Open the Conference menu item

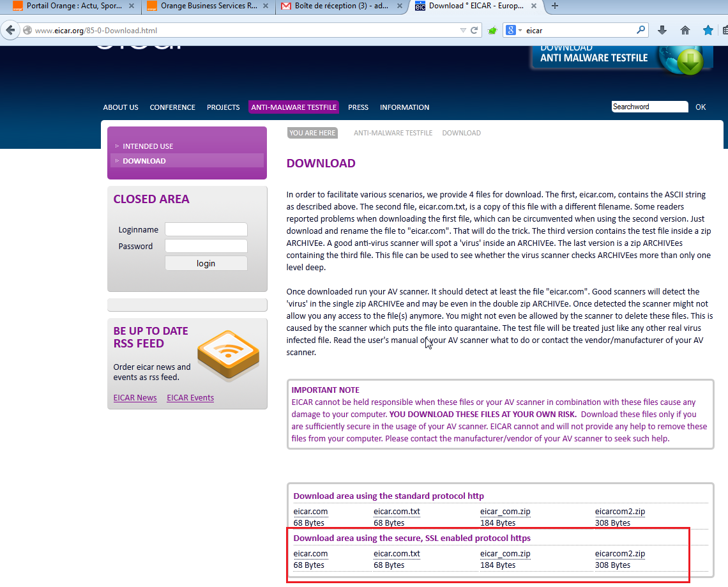[x=172, y=107]
